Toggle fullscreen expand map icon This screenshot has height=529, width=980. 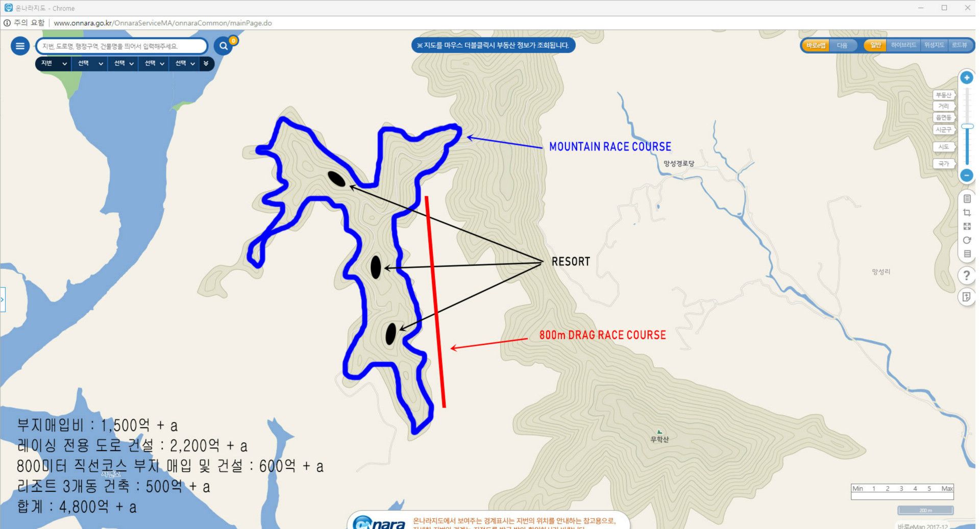[967, 226]
